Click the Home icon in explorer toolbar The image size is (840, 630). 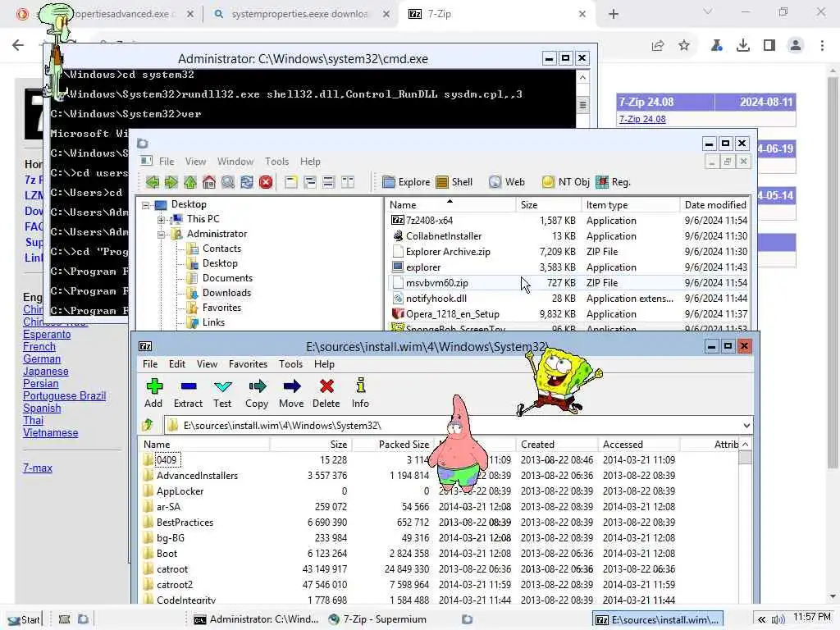(x=209, y=182)
